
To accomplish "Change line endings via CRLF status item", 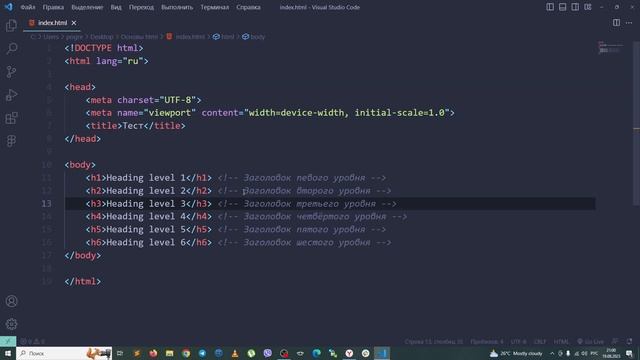I will (x=540, y=342).
